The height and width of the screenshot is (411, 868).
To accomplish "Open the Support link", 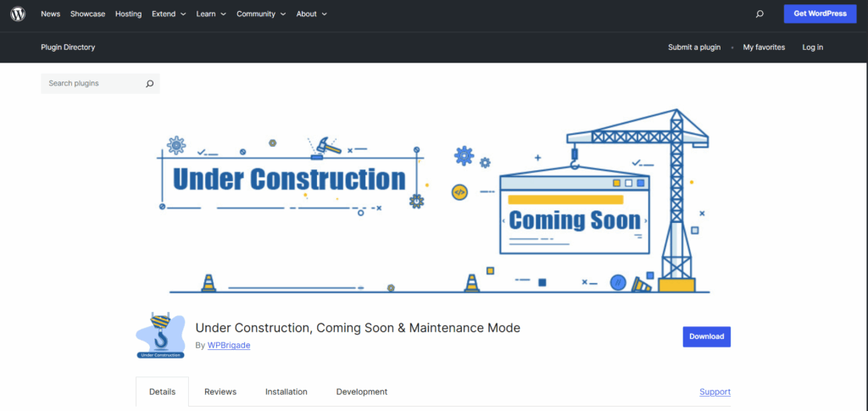I will point(715,392).
